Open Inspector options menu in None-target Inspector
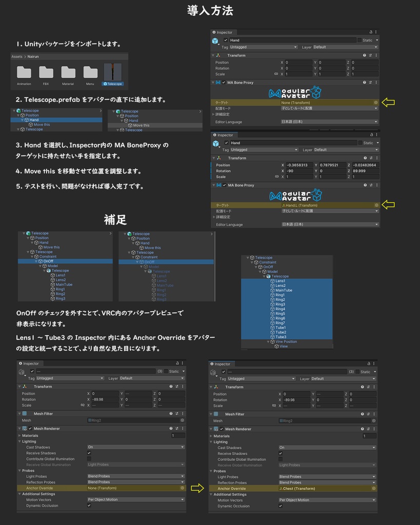 [376, 32]
